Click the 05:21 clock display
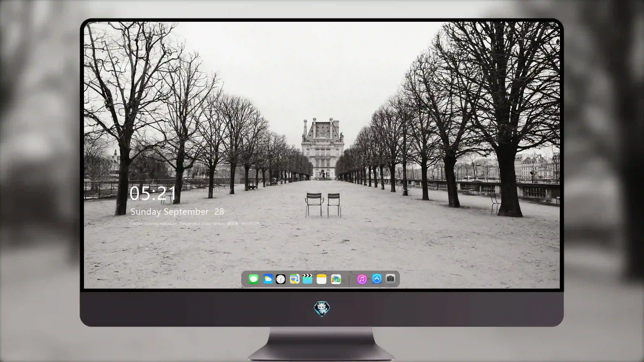 click(x=153, y=193)
